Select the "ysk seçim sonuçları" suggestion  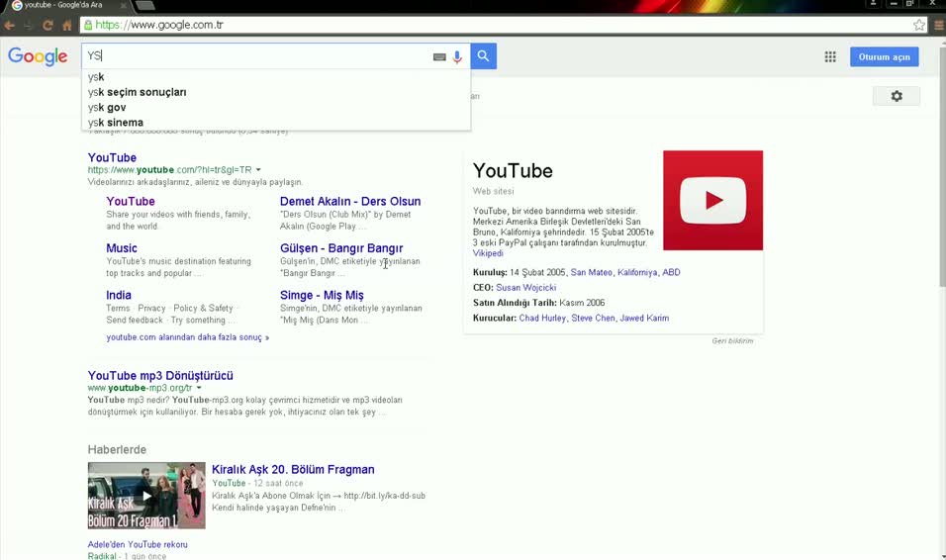click(137, 92)
